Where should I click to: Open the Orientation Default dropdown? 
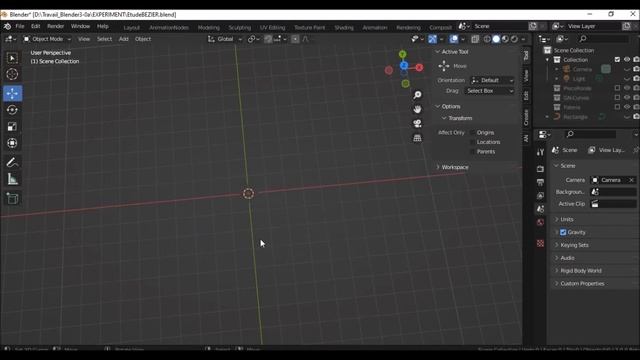[x=492, y=80]
